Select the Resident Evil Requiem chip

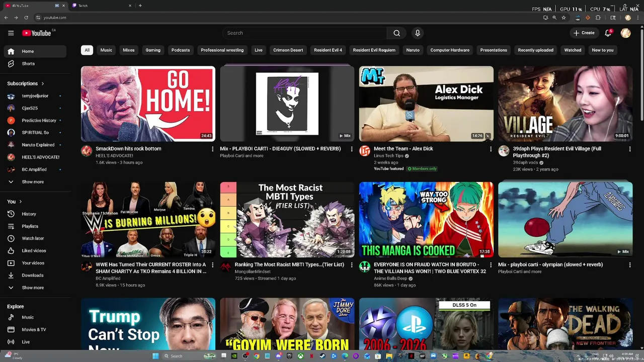click(x=374, y=50)
